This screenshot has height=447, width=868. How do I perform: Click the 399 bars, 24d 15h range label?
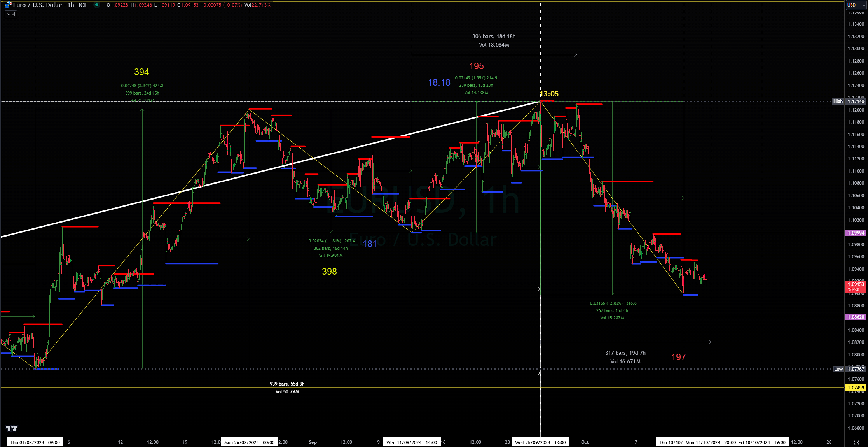click(142, 93)
